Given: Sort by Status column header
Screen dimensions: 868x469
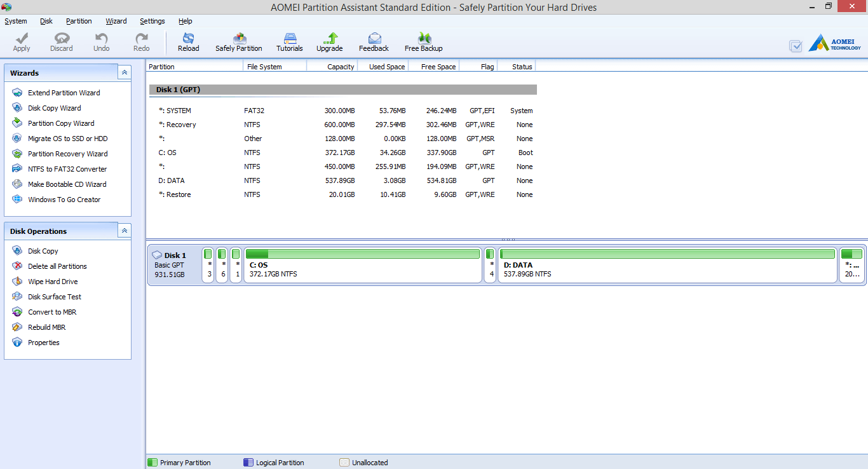Looking at the screenshot, I should click(x=516, y=66).
